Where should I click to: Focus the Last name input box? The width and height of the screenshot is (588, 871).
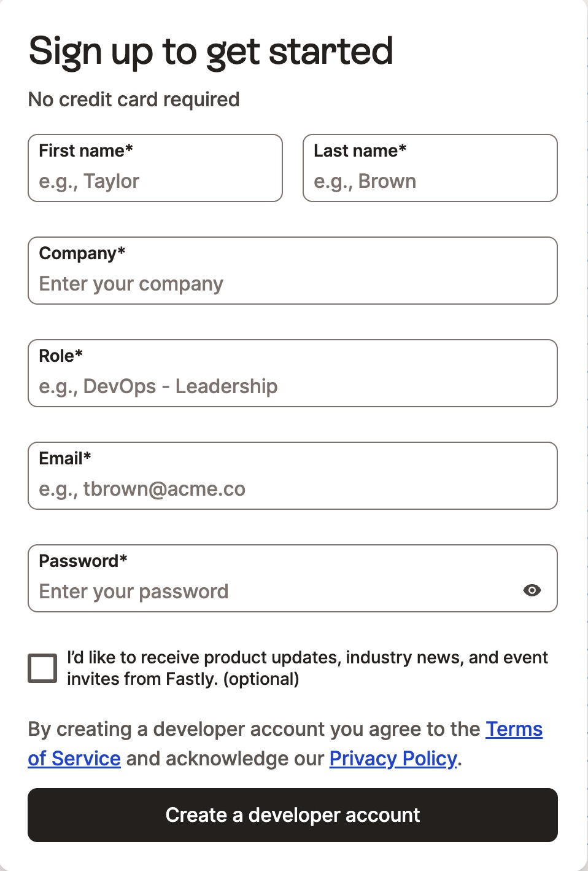[x=430, y=181]
